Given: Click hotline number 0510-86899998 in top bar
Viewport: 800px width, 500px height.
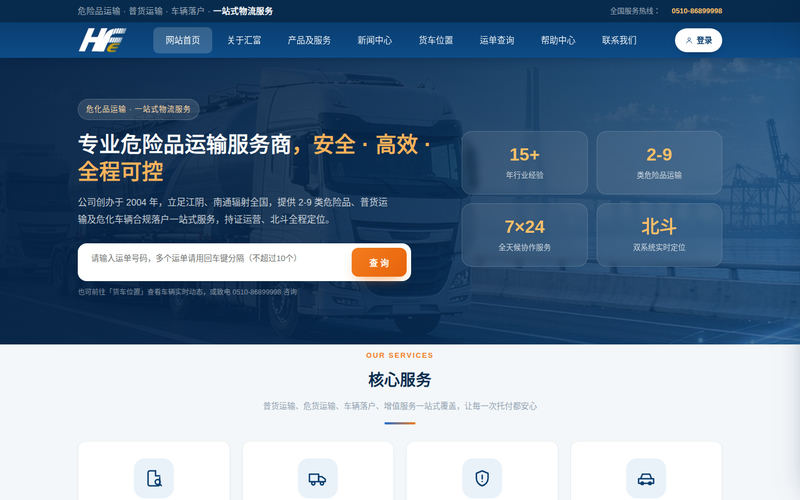Looking at the screenshot, I should [696, 11].
